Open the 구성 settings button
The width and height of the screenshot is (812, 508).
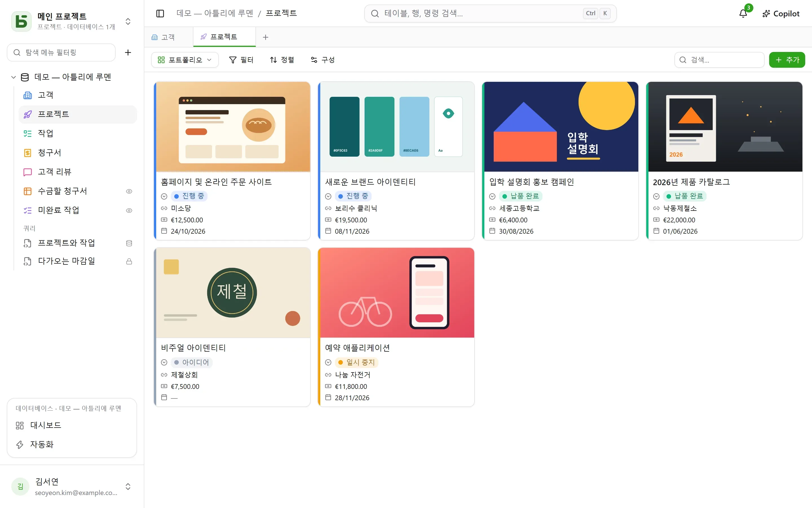(323, 60)
